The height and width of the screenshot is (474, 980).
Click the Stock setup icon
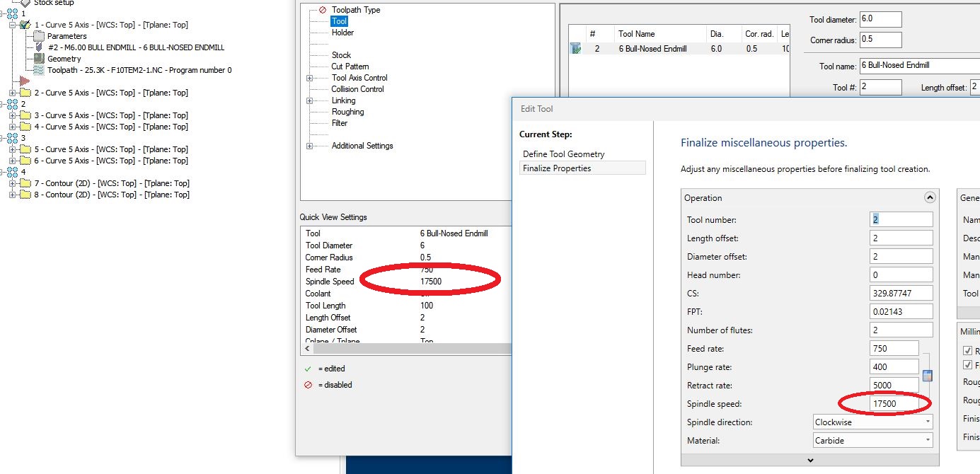(25, 3)
